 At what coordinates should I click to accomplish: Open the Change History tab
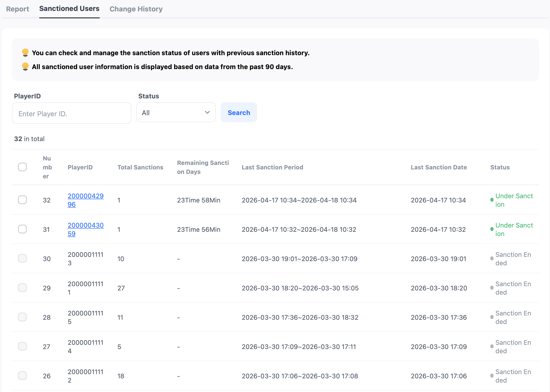tap(136, 9)
